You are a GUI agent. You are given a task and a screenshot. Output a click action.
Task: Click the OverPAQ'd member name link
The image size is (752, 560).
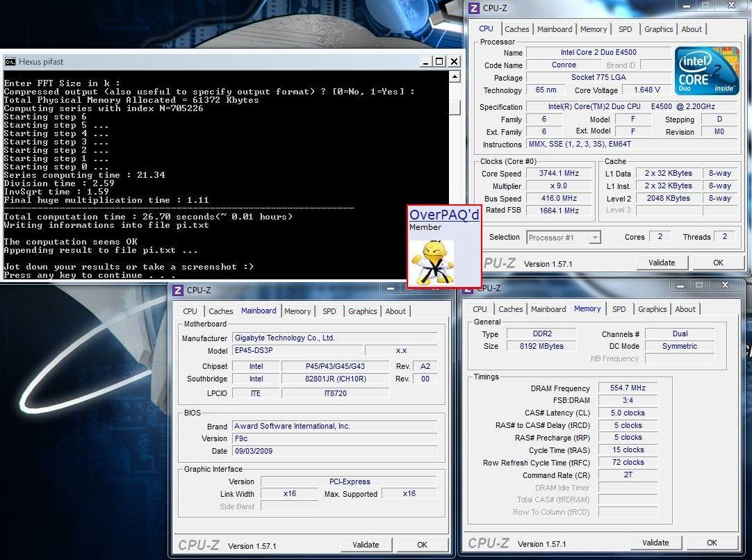[444, 214]
